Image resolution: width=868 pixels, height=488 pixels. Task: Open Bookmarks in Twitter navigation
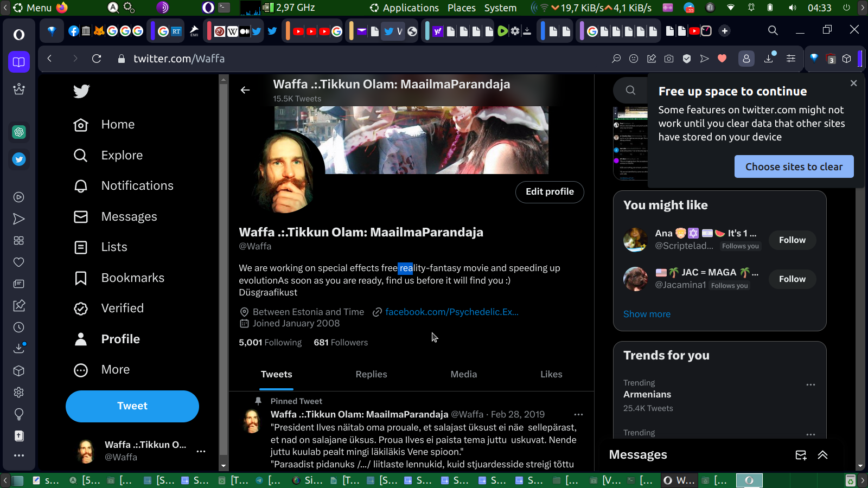(x=119, y=278)
